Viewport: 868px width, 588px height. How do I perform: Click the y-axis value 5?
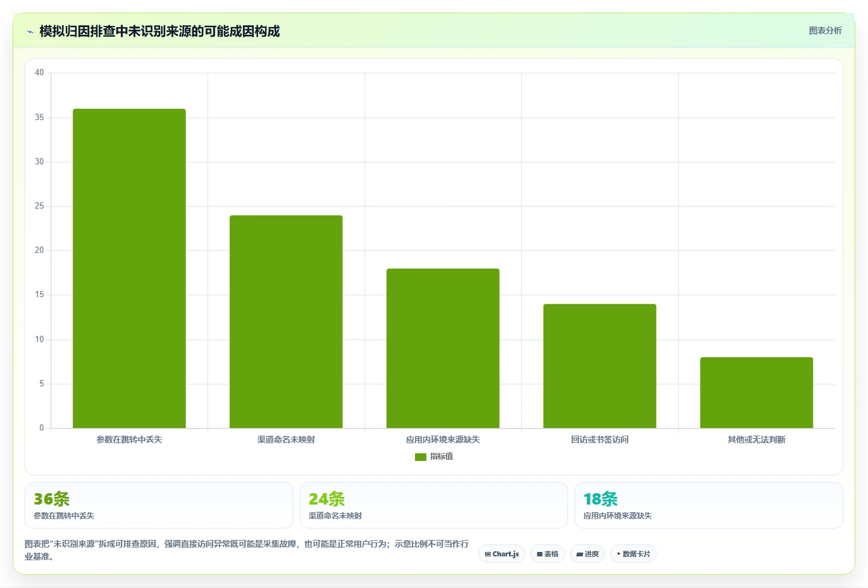point(42,384)
